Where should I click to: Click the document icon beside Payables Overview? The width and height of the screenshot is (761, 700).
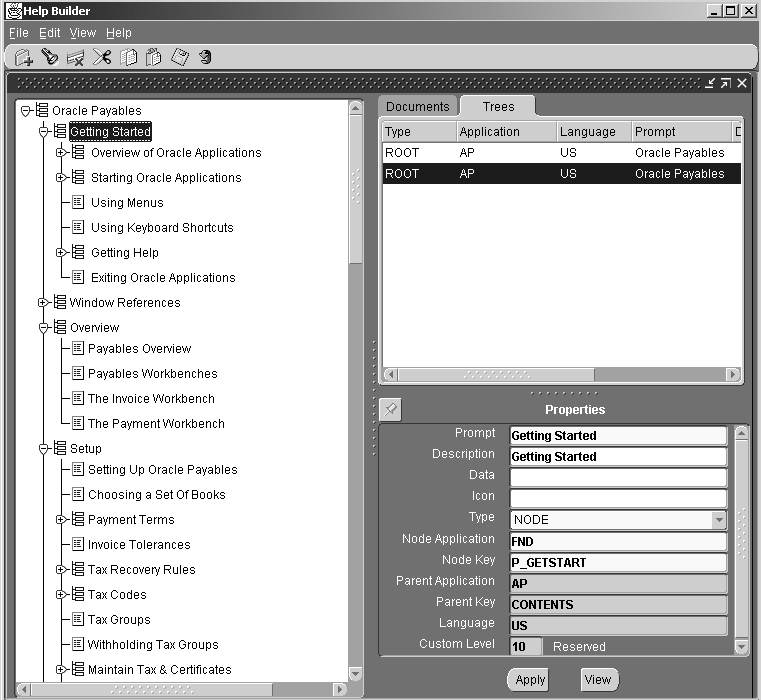coord(78,348)
